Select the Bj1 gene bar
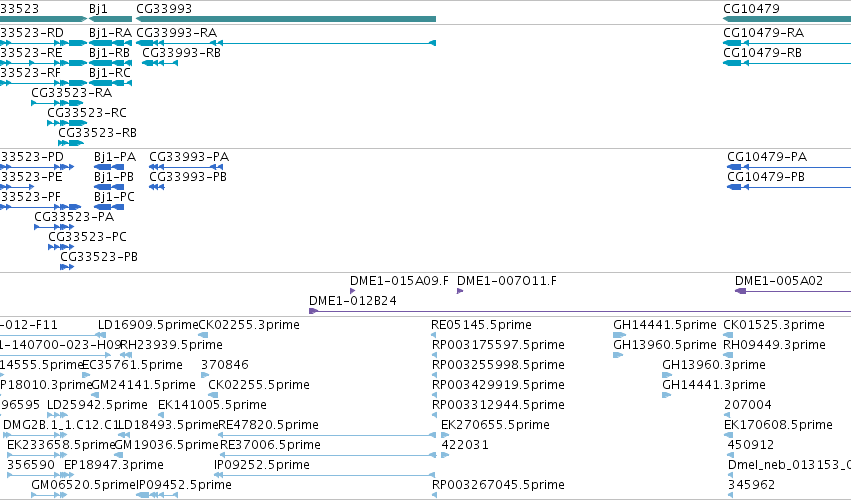This screenshot has height=500, width=851. coord(111,19)
